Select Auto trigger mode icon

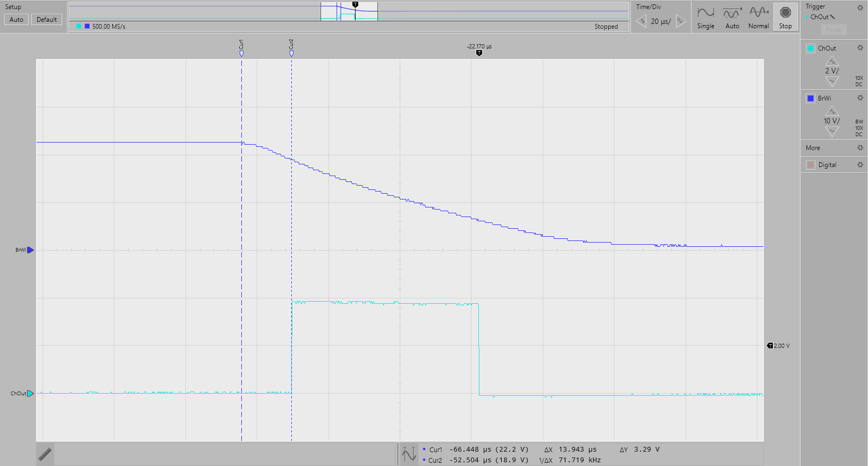tap(732, 16)
